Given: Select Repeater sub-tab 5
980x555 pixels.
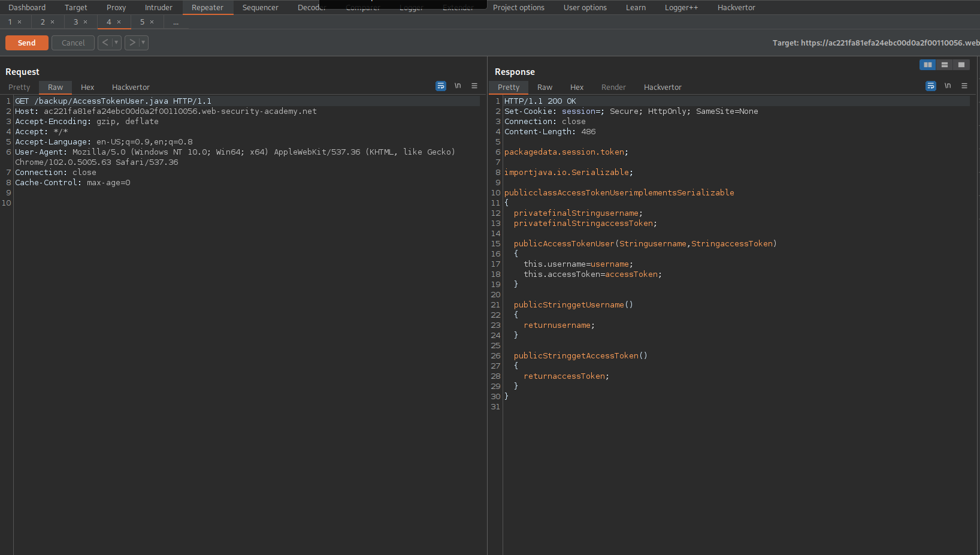Looking at the screenshot, I should (x=143, y=22).
